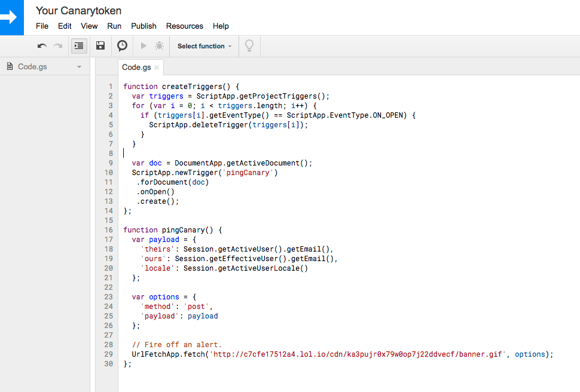Save the script with the floppy disk icon
This screenshot has height=392, width=580.
100,46
